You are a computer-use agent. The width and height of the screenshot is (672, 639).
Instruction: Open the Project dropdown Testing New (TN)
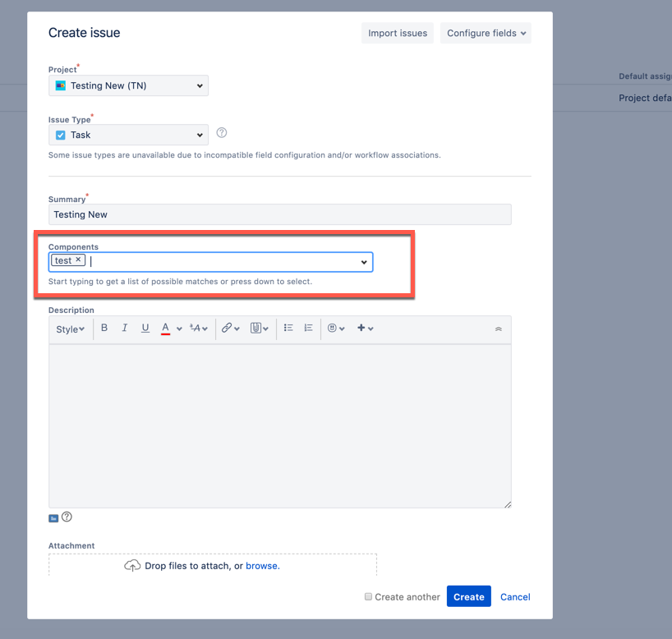pos(129,85)
